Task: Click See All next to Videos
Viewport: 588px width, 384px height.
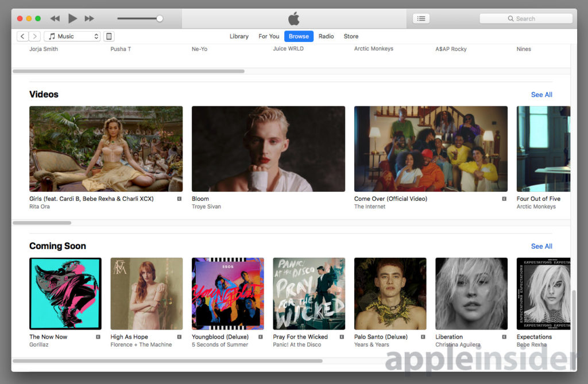Action: click(541, 94)
